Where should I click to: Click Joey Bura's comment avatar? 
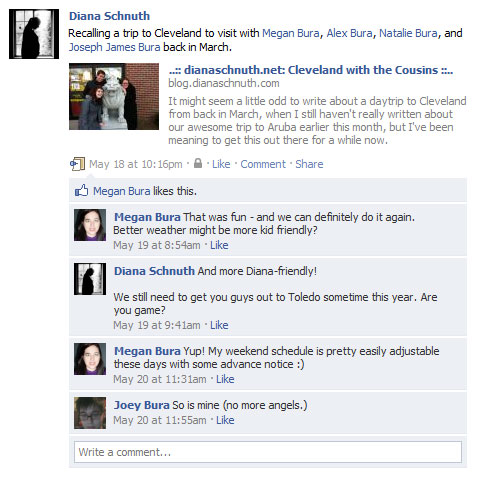(90, 413)
